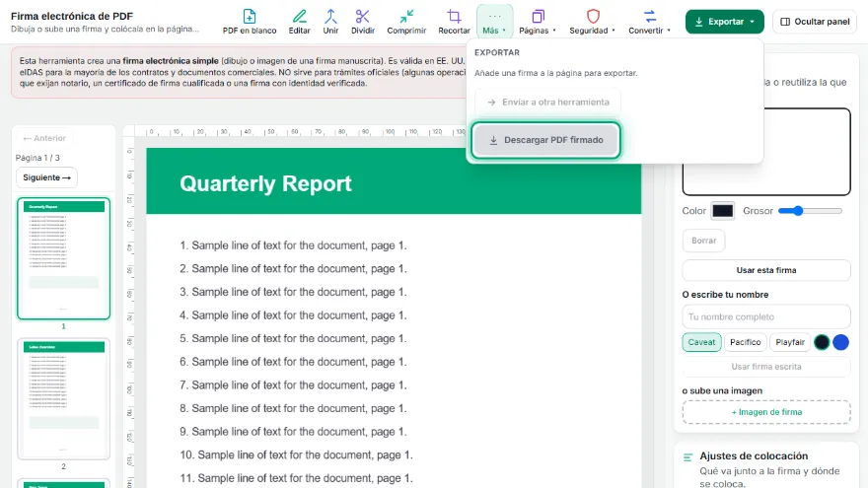Image resolution: width=868 pixels, height=488 pixels.
Task: Select the Playfair font option
Action: pos(790,342)
